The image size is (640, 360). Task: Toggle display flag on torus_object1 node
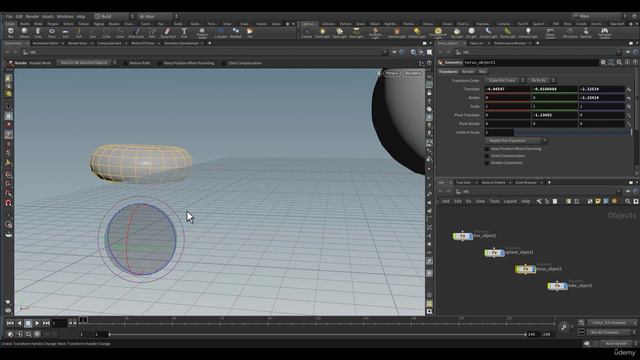pyautogui.click(x=533, y=269)
